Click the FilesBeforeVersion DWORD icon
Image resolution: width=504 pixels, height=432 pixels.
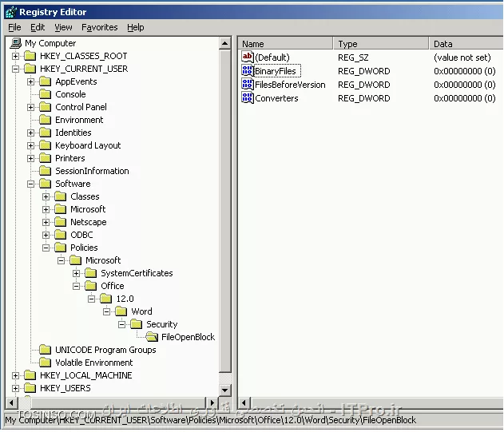(x=248, y=84)
